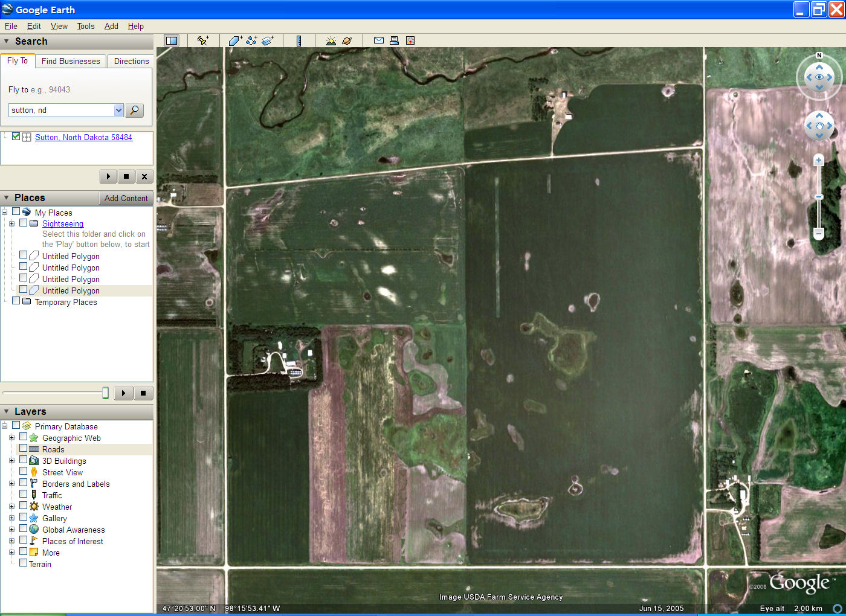
Task: Zoom in with the plus button
Action: [x=819, y=160]
